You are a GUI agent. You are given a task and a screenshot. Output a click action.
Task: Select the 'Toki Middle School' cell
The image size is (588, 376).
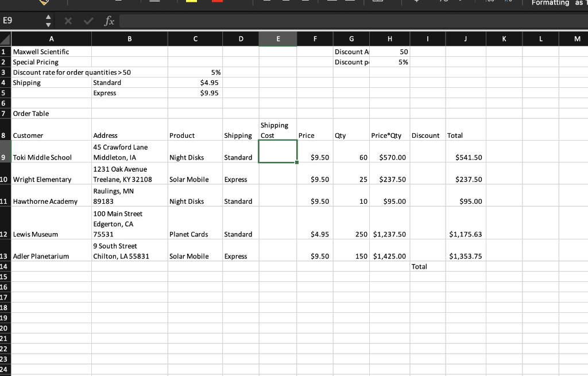click(x=51, y=152)
